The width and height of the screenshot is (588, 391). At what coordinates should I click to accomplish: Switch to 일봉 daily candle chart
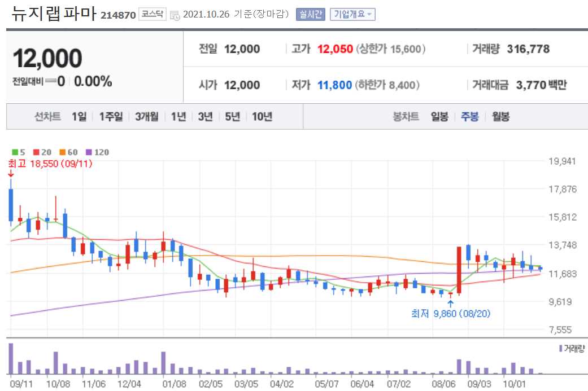439,116
